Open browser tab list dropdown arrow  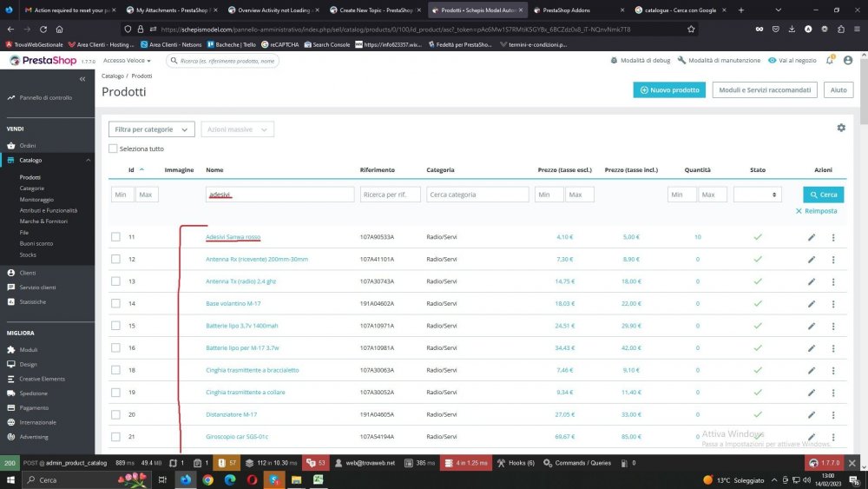coord(779,10)
